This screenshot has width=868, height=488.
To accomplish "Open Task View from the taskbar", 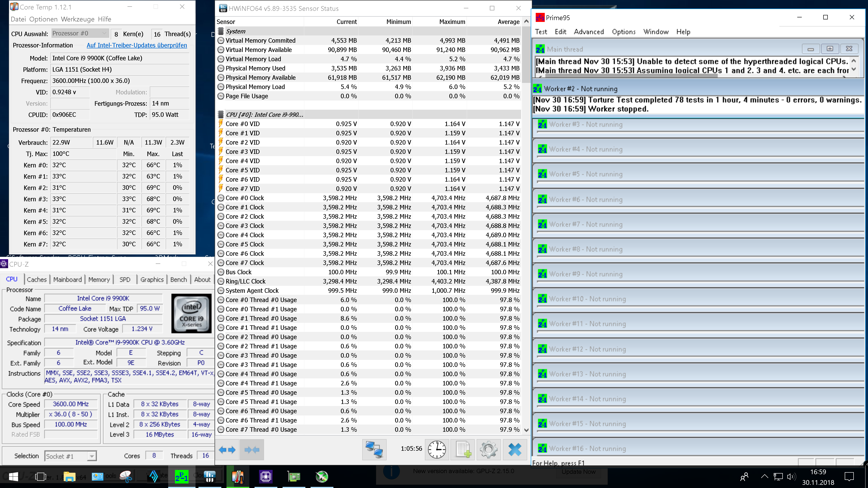I will click(41, 476).
